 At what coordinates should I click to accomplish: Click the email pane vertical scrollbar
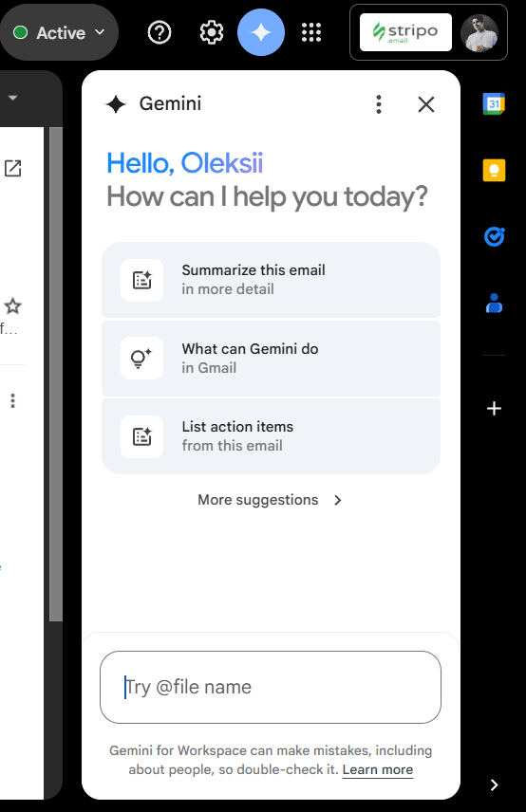[56, 373]
